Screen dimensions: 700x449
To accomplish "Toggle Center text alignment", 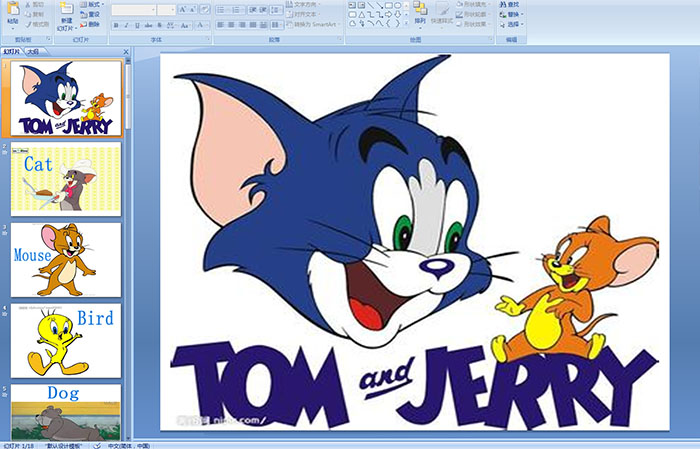I will point(231,25).
